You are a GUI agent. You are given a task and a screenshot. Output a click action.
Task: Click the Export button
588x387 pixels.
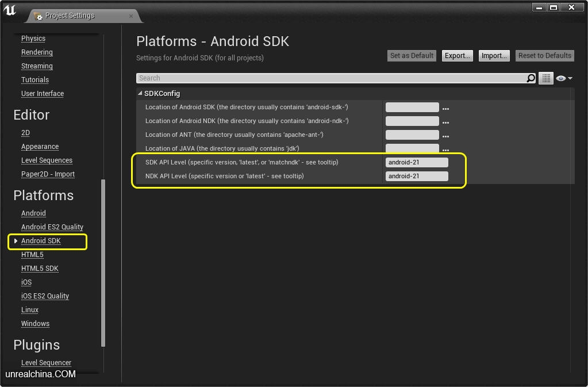(457, 56)
